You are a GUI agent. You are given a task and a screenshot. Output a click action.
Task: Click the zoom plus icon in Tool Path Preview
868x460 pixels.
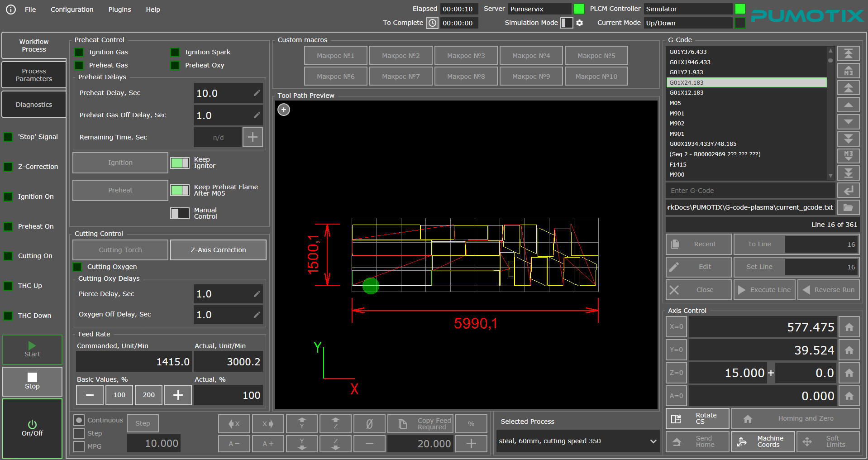pyautogui.click(x=284, y=110)
